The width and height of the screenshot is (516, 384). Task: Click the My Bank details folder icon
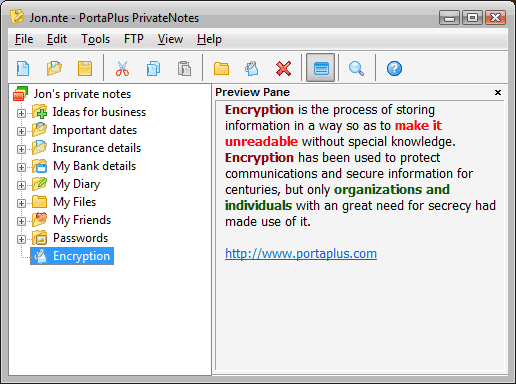coord(40,166)
